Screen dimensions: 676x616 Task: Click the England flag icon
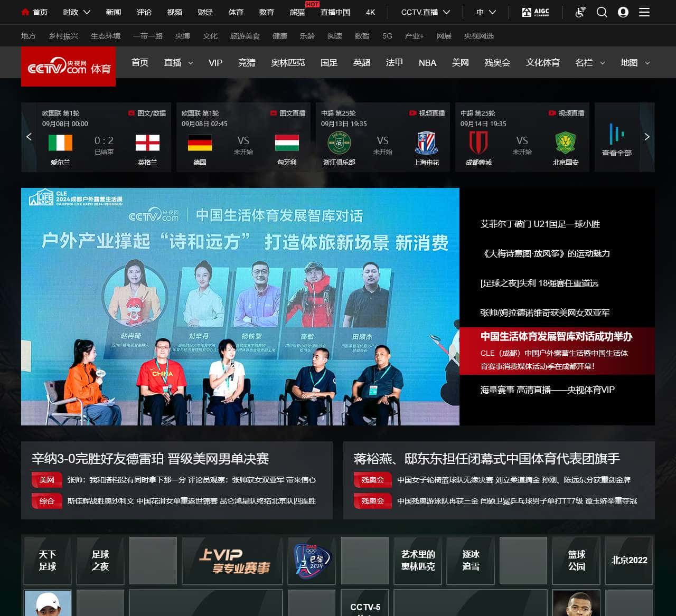[147, 143]
